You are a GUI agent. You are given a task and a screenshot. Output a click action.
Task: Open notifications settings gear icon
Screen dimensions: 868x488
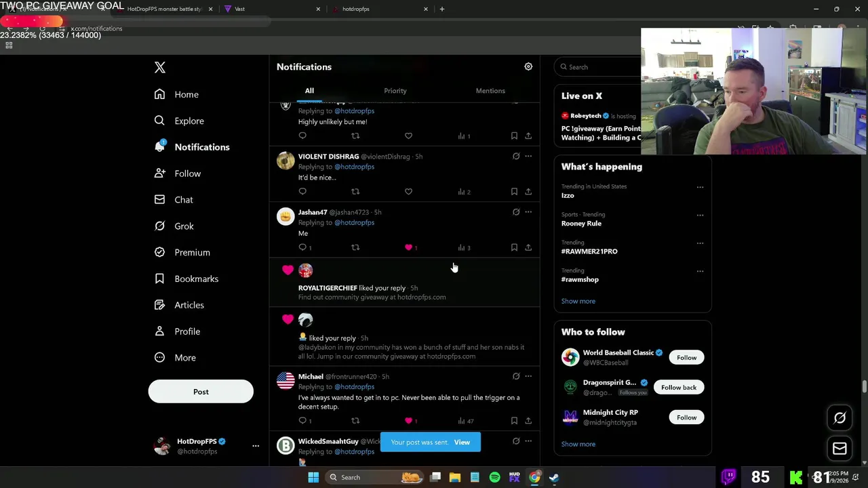coord(528,66)
